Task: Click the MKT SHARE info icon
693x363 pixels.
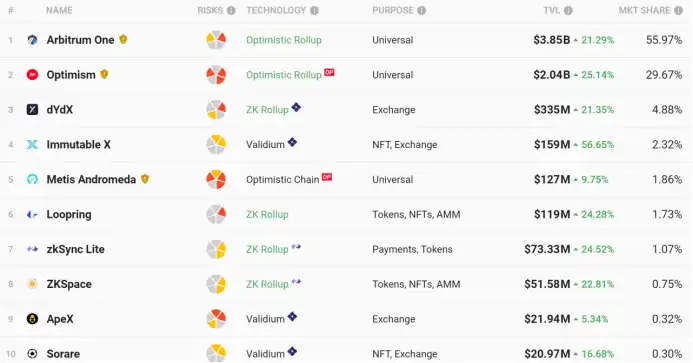Action: pyautogui.click(x=678, y=11)
